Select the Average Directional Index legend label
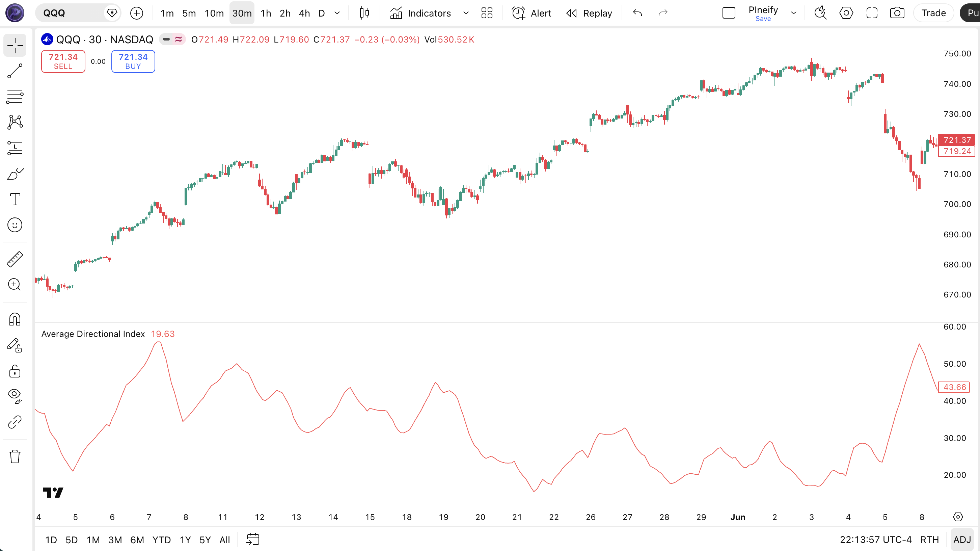980x551 pixels. pos(93,334)
